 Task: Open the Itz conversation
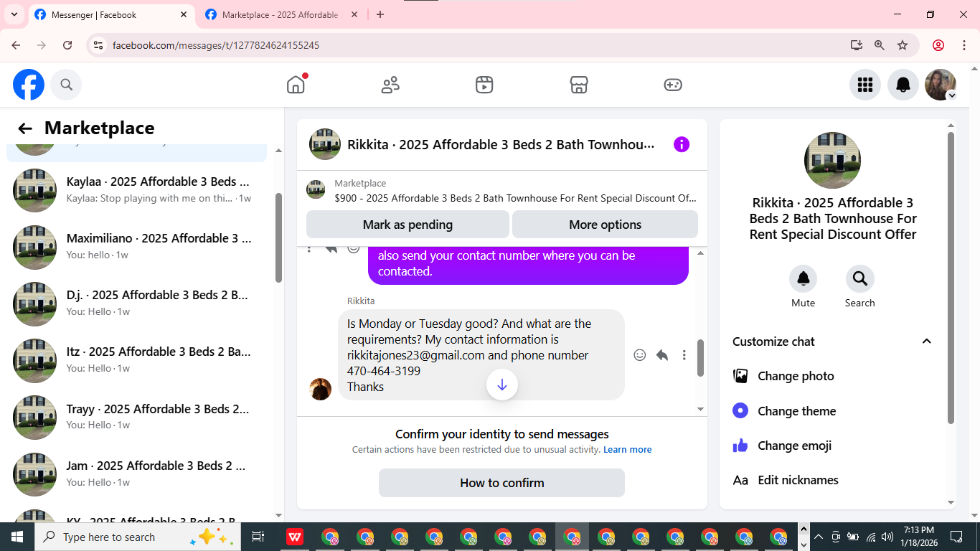tap(136, 359)
